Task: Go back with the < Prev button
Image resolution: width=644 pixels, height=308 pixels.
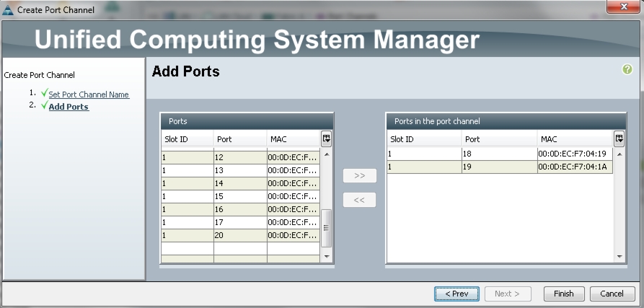Action: (456, 294)
